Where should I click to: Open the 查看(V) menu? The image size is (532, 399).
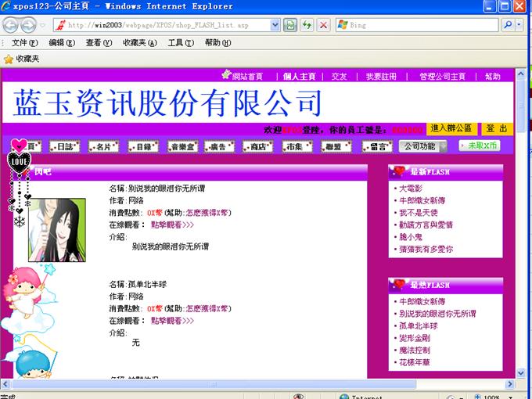pos(98,42)
